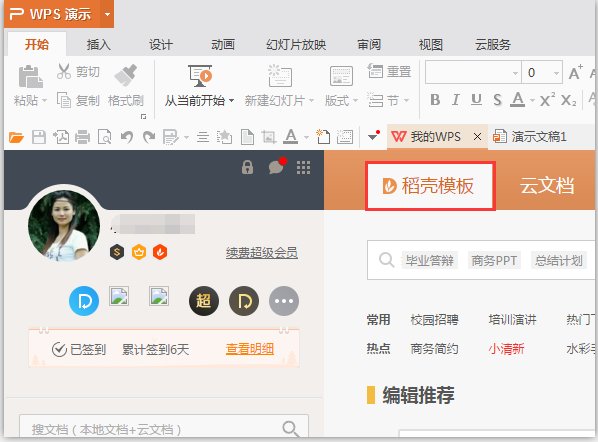Click the orange crown membership badge
This screenshot has height=442, width=598.
(139, 252)
